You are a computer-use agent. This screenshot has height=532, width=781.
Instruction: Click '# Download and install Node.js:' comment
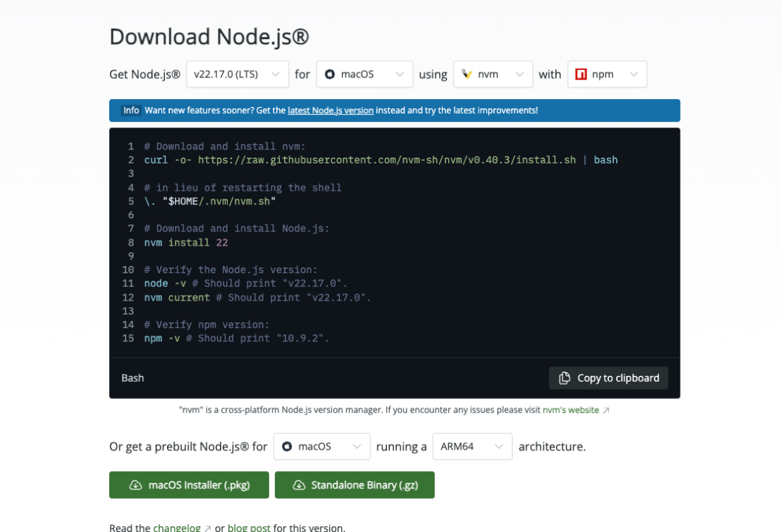click(x=236, y=228)
